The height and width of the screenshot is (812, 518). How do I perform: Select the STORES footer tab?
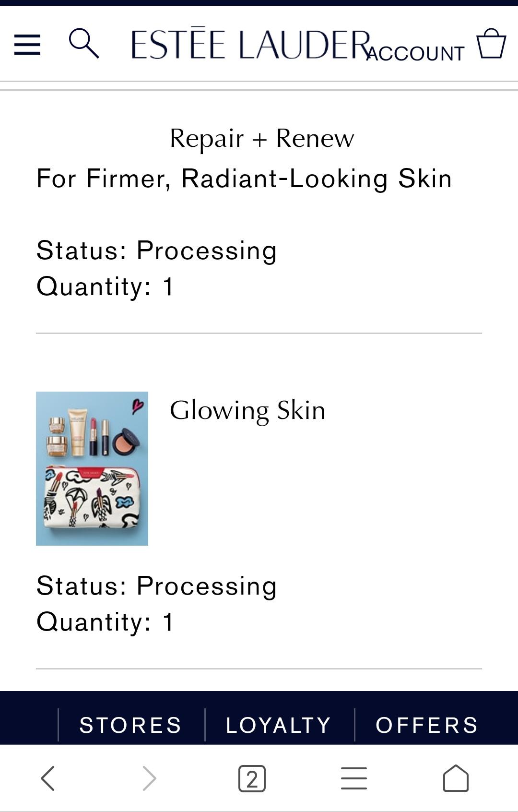point(130,725)
